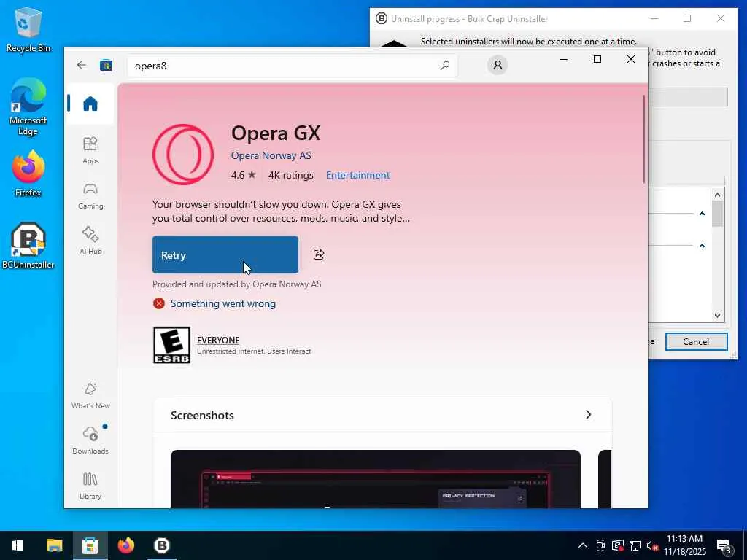Viewport: 747px width, 560px height.
Task: Click the Uninstaller list scroll-up arrow
Action: [718, 194]
